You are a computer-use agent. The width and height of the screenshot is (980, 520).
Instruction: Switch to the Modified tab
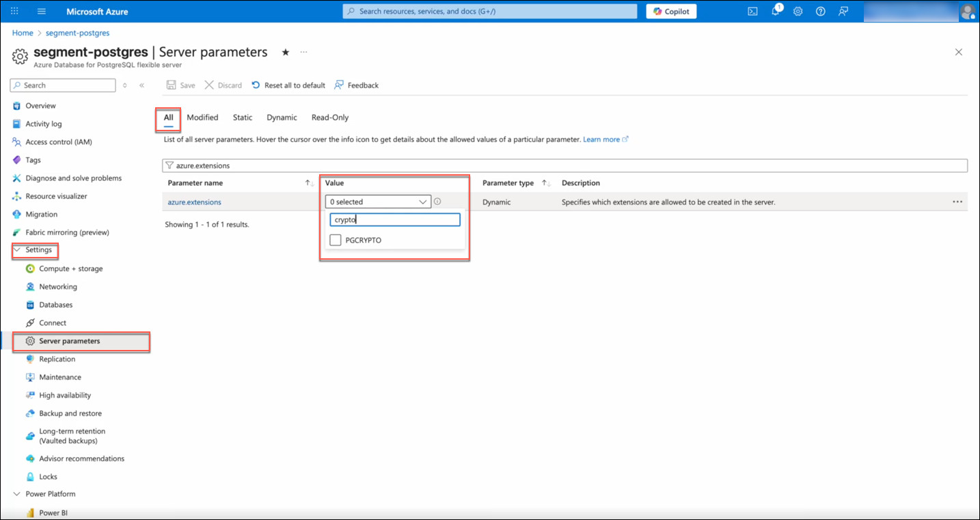202,118
